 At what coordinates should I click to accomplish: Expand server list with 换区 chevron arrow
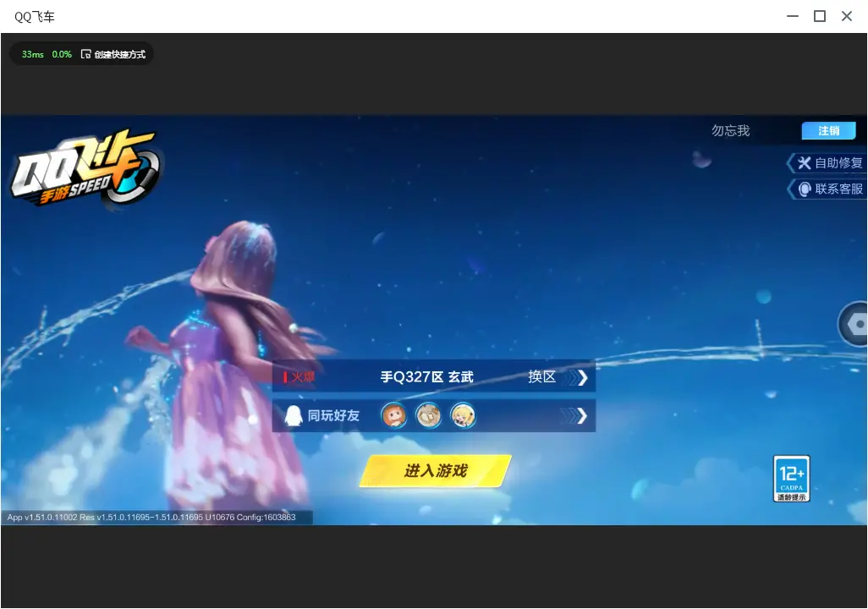[x=577, y=377]
